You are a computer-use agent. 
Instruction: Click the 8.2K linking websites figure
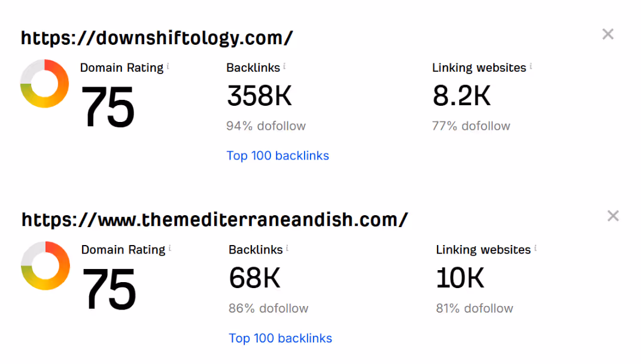461,96
